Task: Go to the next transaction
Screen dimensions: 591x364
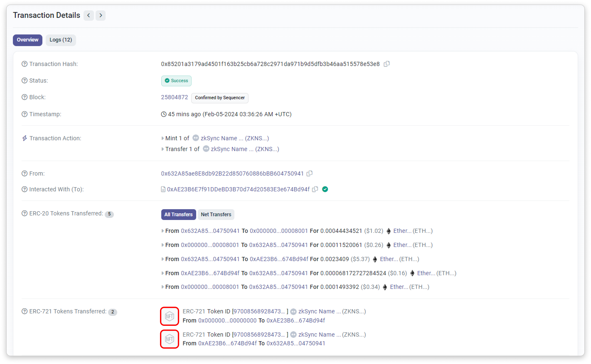Action: pyautogui.click(x=101, y=15)
